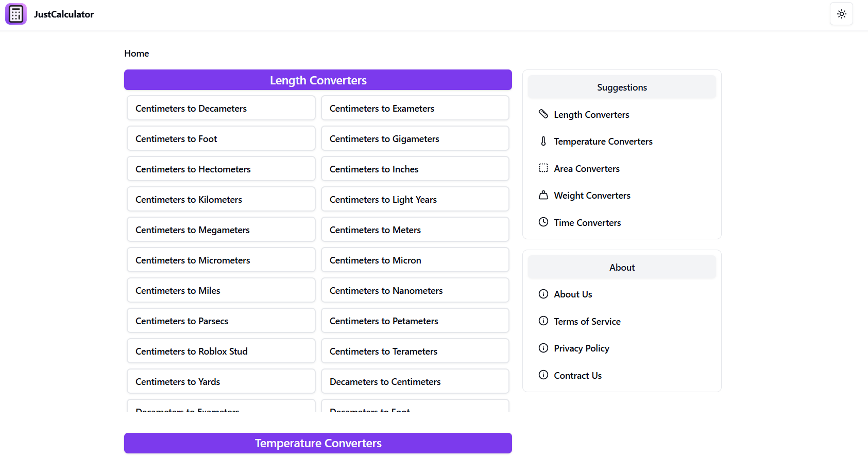Open the Length Converters section header
This screenshot has height=457, width=868.
[x=318, y=80]
